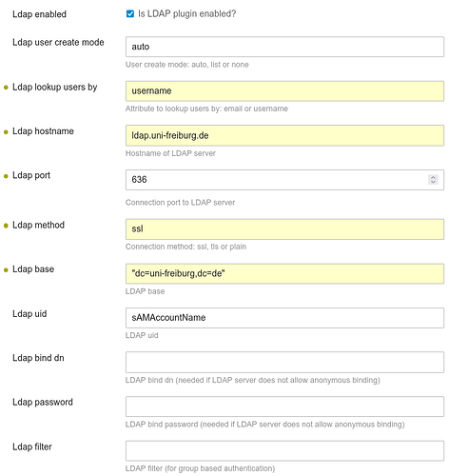Click the Ldap method field containing ssl
Screen dimensions: 449x476
pyautogui.click(x=284, y=229)
